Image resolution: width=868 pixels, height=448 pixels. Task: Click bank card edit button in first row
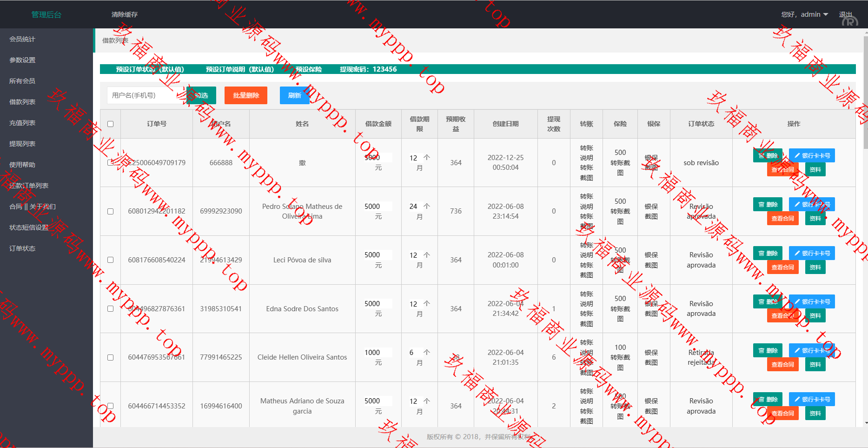812,155
